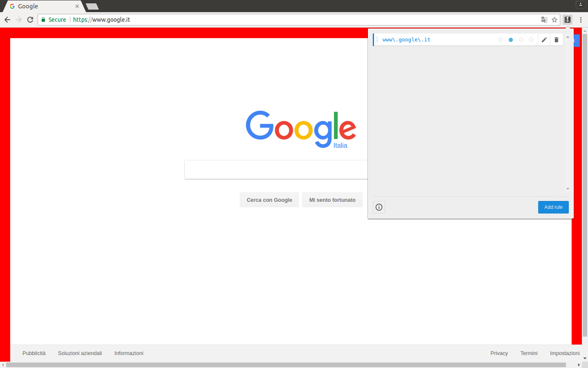
Task: Go forward to the next page
Action: point(19,20)
